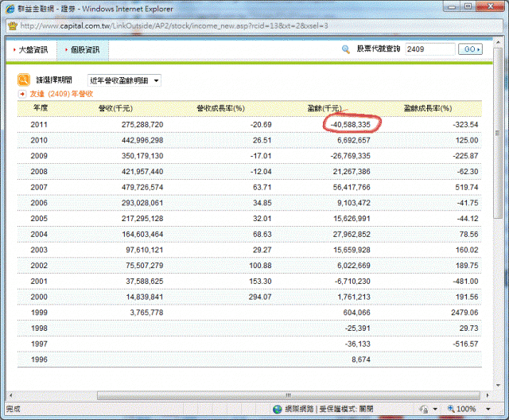
Task: Click the Internet Explorer logo in title bar
Action: point(10,9)
